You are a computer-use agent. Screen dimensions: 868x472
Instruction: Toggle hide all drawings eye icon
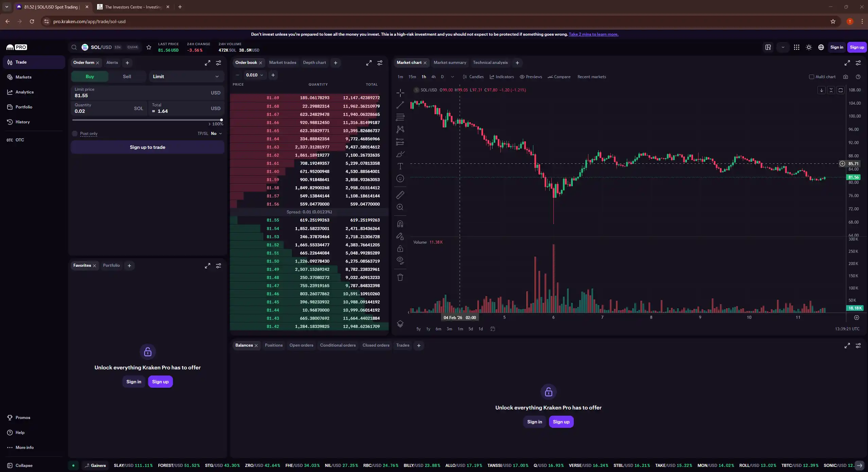click(x=400, y=261)
